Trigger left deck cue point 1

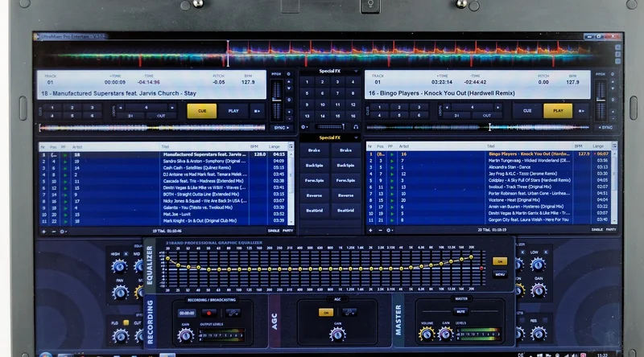coord(52,108)
